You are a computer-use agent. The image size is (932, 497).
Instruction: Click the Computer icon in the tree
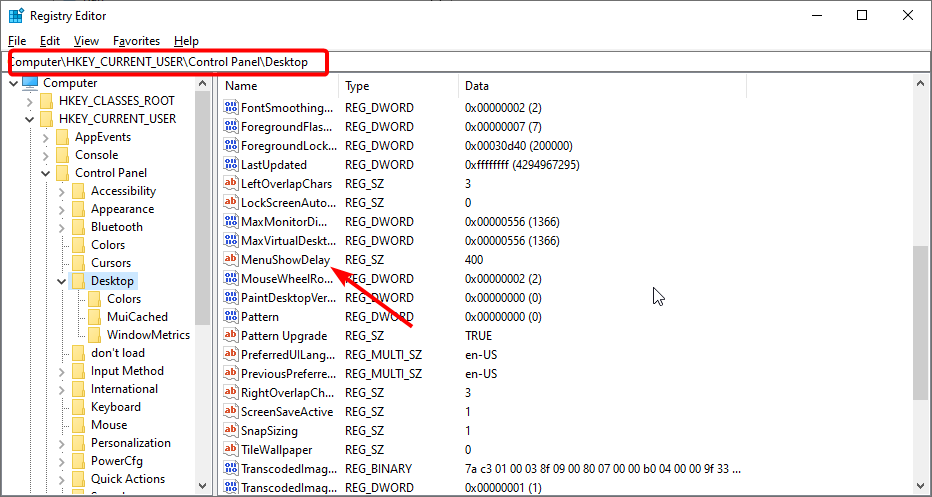(30, 83)
